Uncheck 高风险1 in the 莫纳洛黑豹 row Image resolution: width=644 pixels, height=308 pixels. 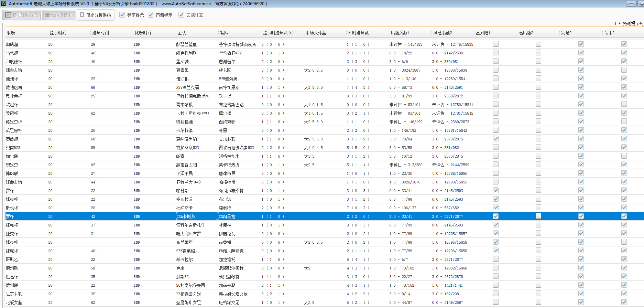(x=495, y=139)
